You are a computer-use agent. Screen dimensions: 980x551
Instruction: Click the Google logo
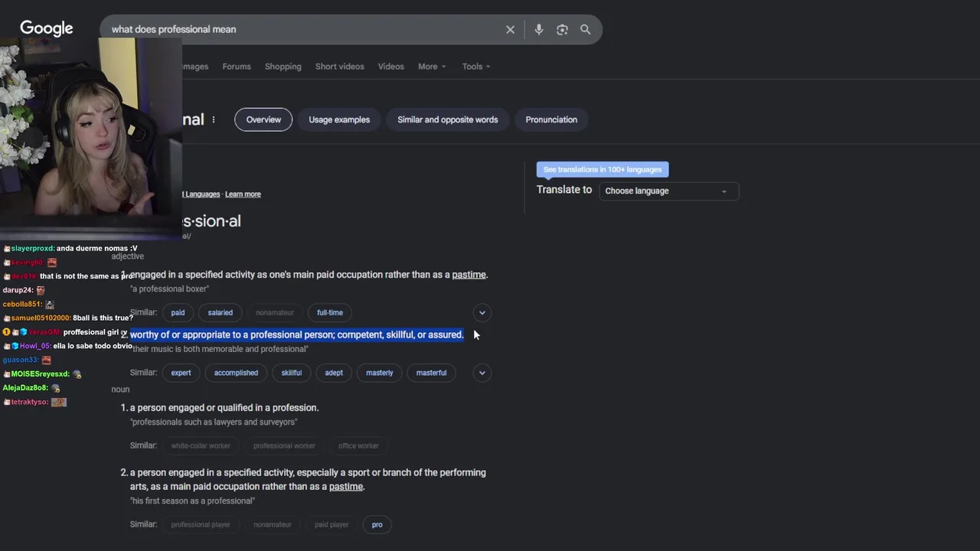pyautogui.click(x=47, y=29)
